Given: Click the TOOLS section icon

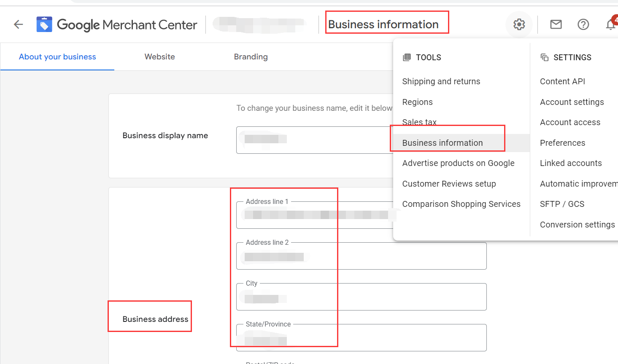Looking at the screenshot, I should [406, 57].
